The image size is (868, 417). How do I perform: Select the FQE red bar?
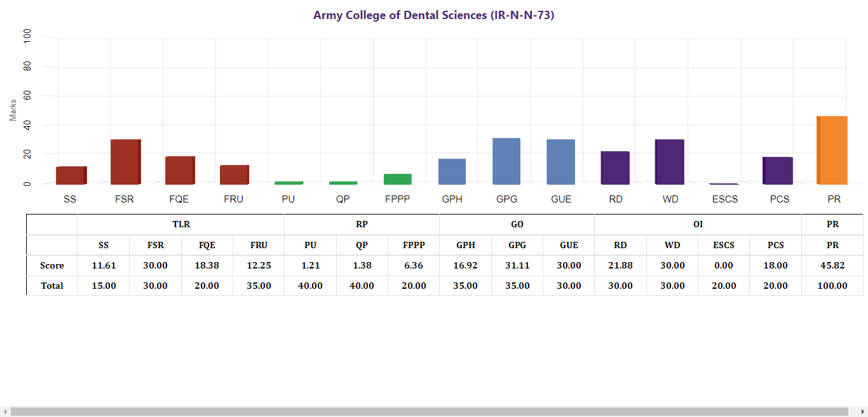pos(180,170)
